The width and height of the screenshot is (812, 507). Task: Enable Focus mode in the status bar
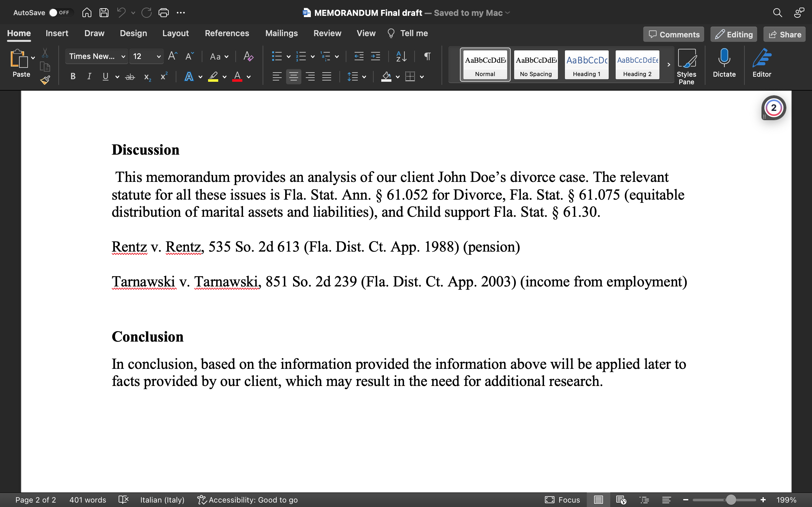pos(562,500)
